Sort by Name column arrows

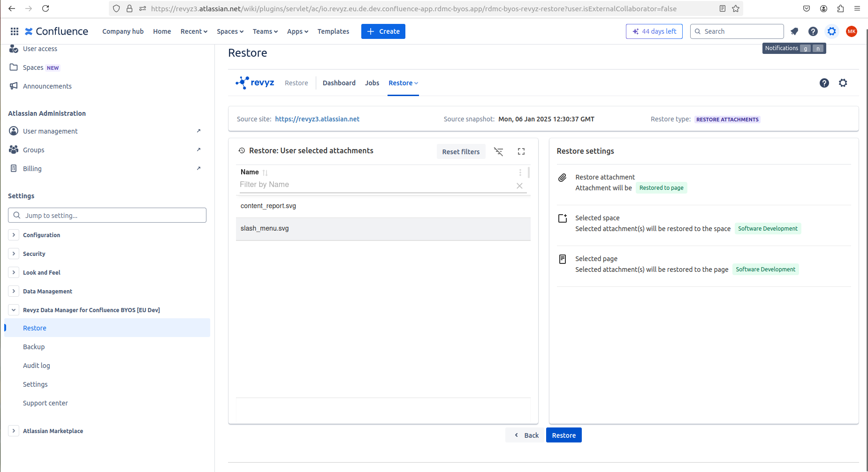point(265,172)
